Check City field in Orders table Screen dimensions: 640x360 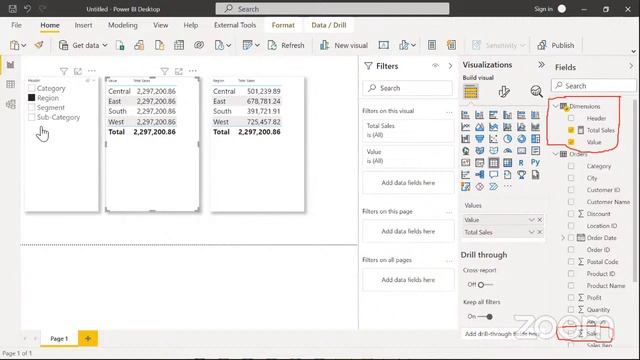[571, 178]
